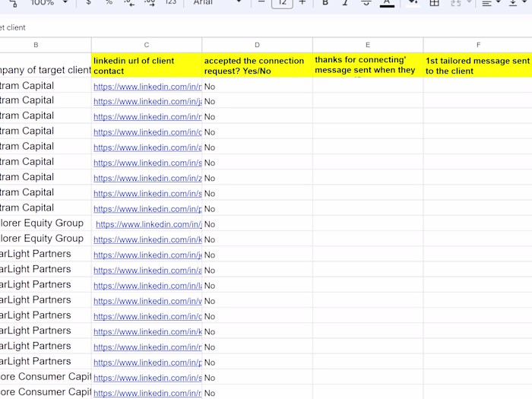
Task: Open the 123 more formats menu
Action: coord(171,2)
